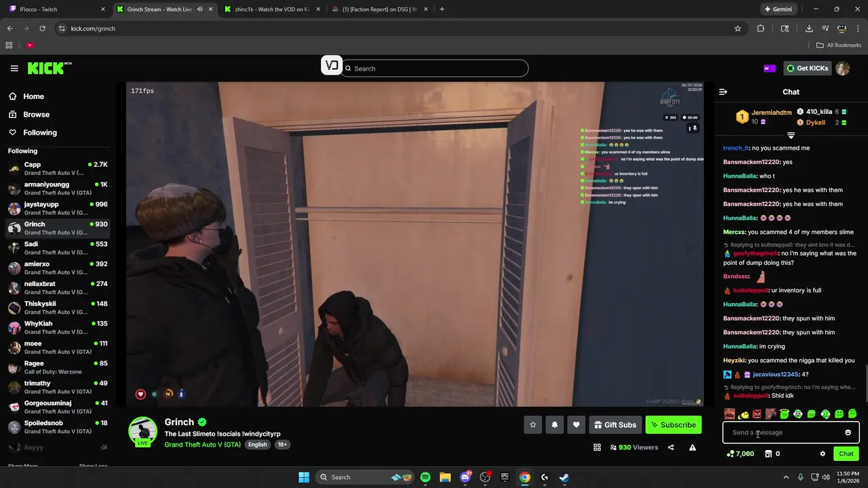Open Chrome apps grid shortcut
The width and height of the screenshot is (868, 488).
[9, 45]
